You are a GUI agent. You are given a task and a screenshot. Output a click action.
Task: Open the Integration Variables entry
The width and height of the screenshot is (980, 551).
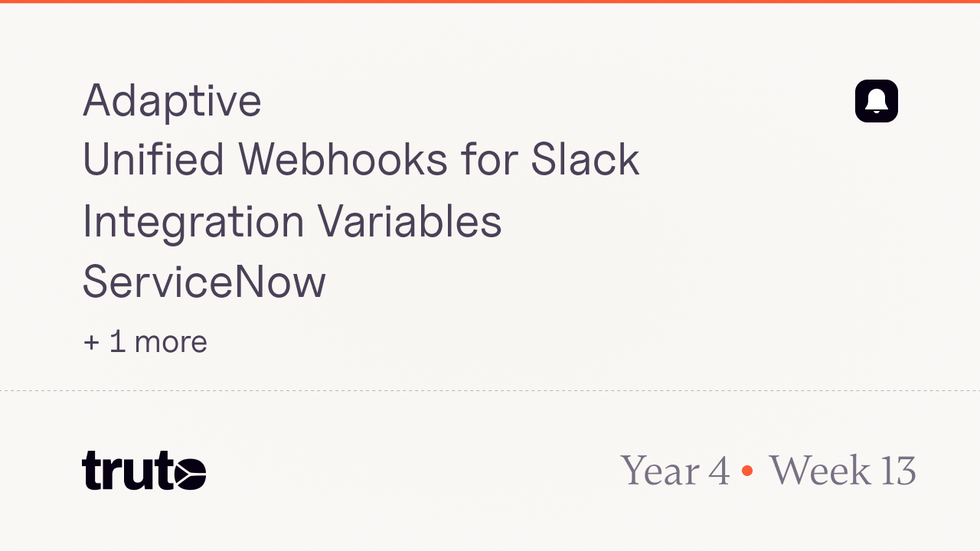(x=292, y=221)
